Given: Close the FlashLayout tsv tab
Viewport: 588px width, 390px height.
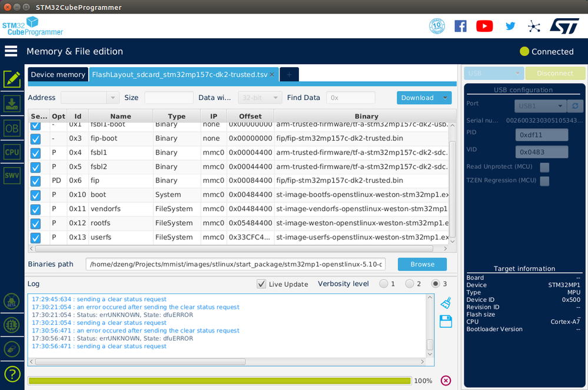Looking at the screenshot, I should click(272, 75).
